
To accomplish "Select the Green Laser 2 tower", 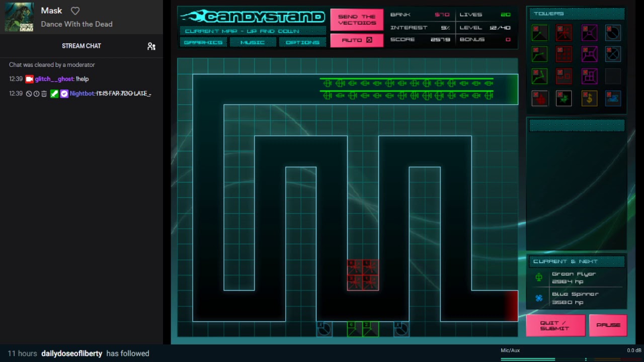I will coord(539,54).
